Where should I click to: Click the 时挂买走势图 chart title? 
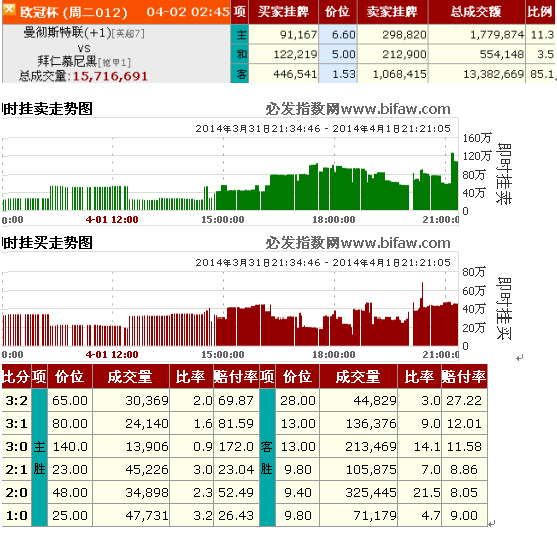(x=47, y=243)
